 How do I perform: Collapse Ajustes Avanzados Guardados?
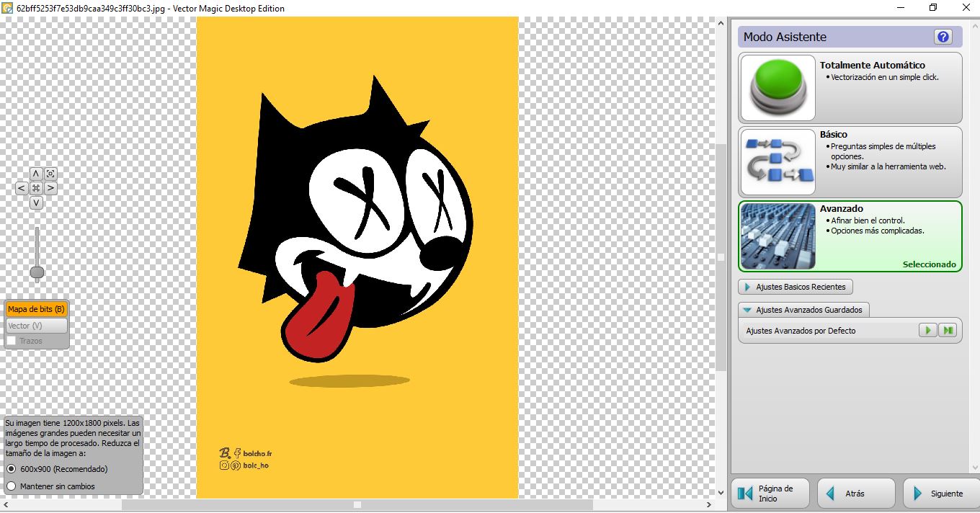coord(804,310)
